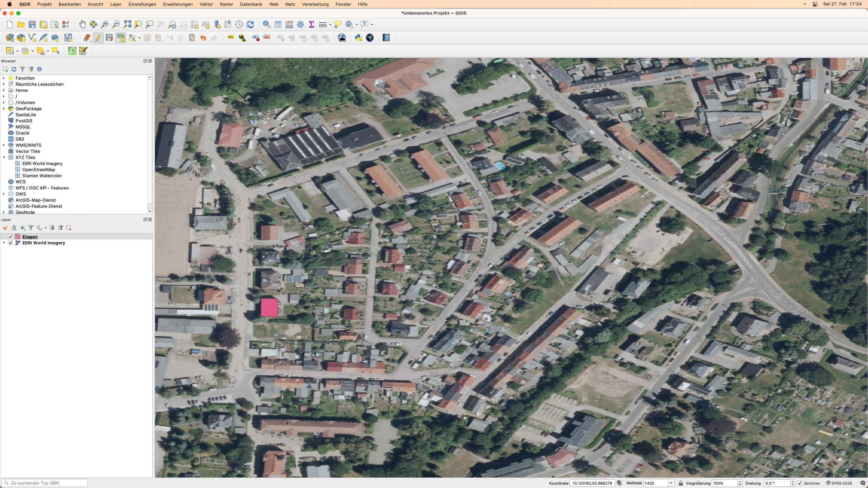Zoom to full extent

[x=127, y=24]
